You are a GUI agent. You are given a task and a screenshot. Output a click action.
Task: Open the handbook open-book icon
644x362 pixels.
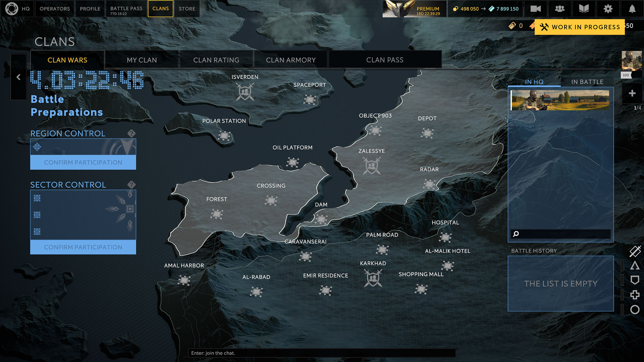584,9
